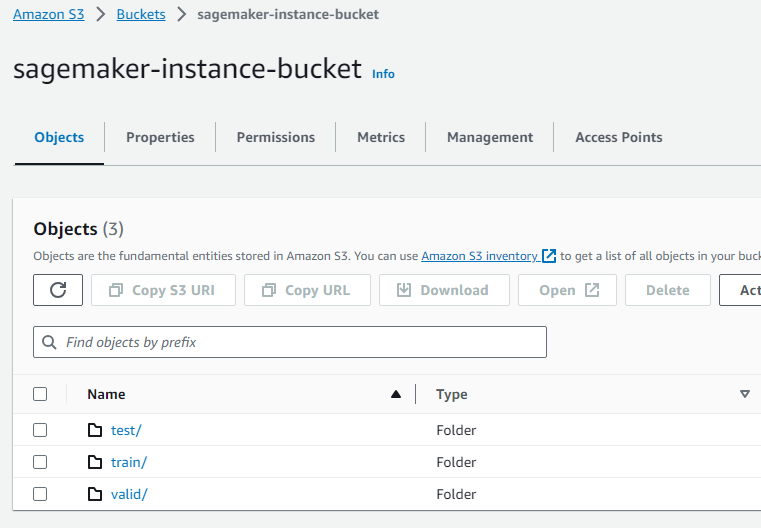This screenshot has height=528, width=761.
Task: Click the external link icon after S3 inventory
Action: [x=548, y=256]
